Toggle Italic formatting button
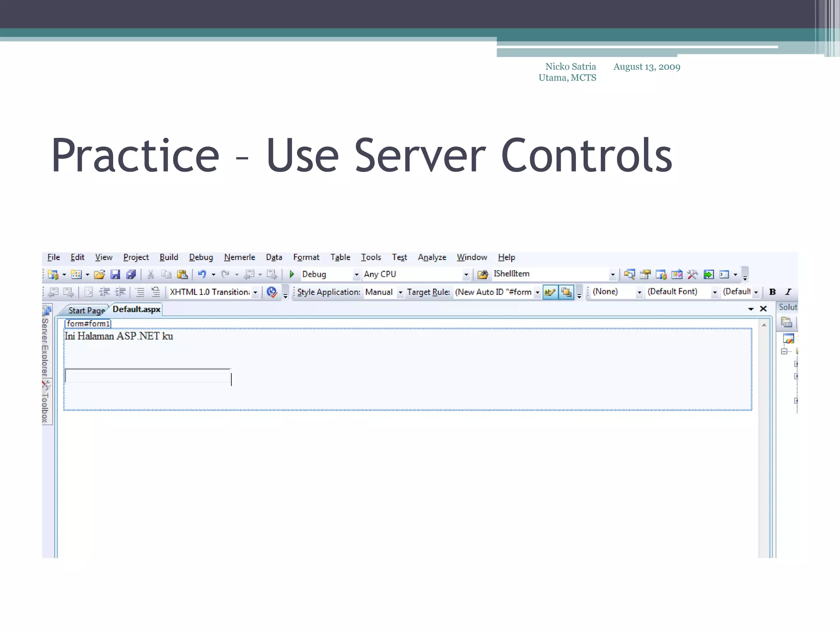The width and height of the screenshot is (840, 630). [788, 292]
